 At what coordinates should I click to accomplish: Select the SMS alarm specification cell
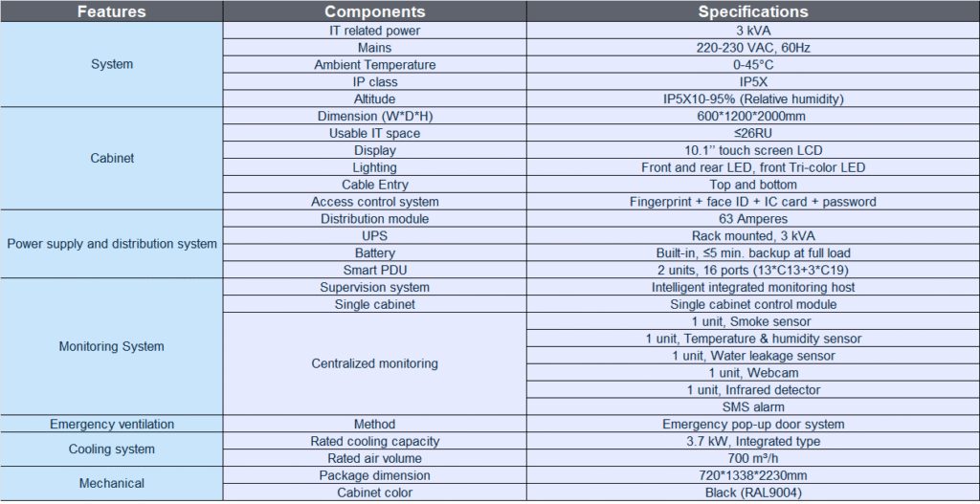coord(752,406)
